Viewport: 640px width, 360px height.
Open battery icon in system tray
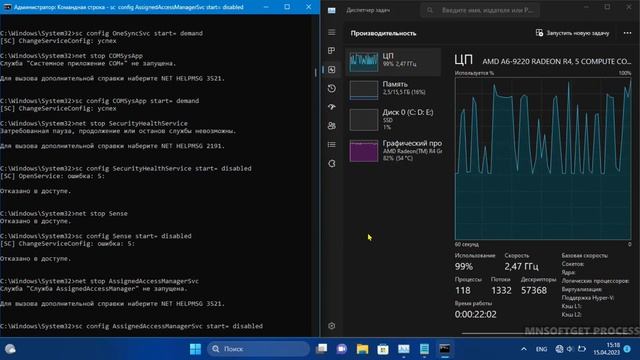(x=582, y=349)
